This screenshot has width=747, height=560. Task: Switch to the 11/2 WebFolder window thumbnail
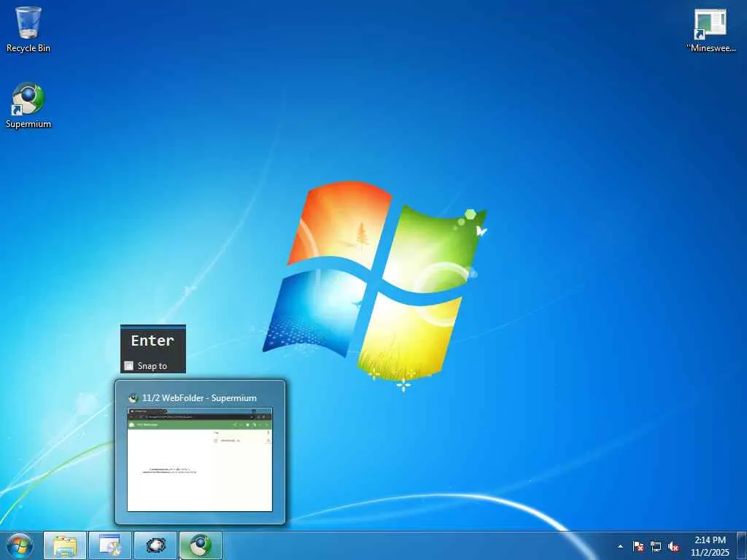(x=200, y=459)
